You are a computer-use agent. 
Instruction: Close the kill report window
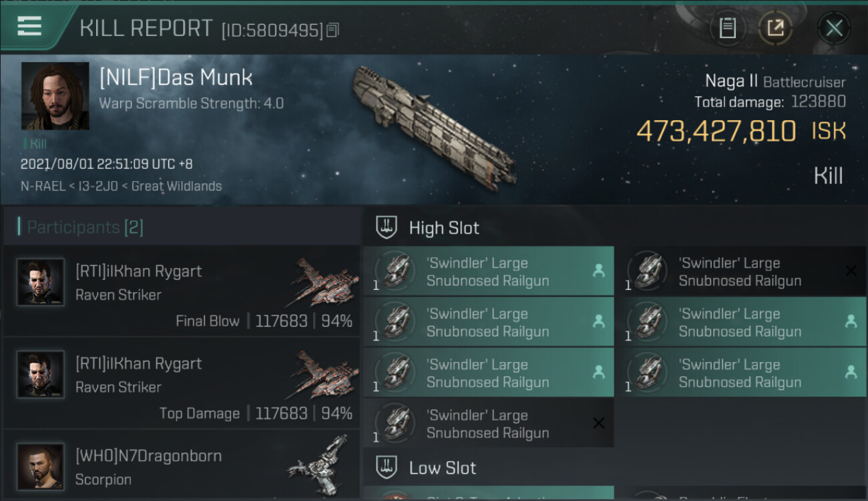[834, 28]
